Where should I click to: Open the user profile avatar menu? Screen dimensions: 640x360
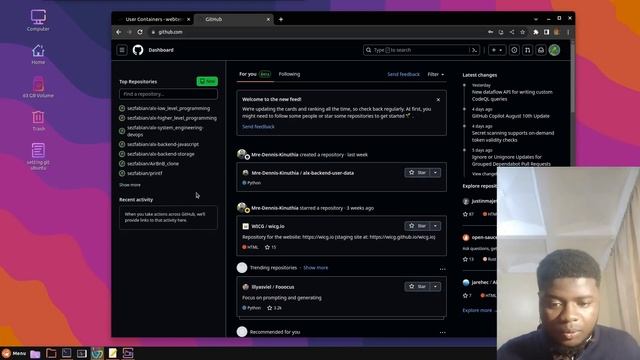(x=554, y=50)
